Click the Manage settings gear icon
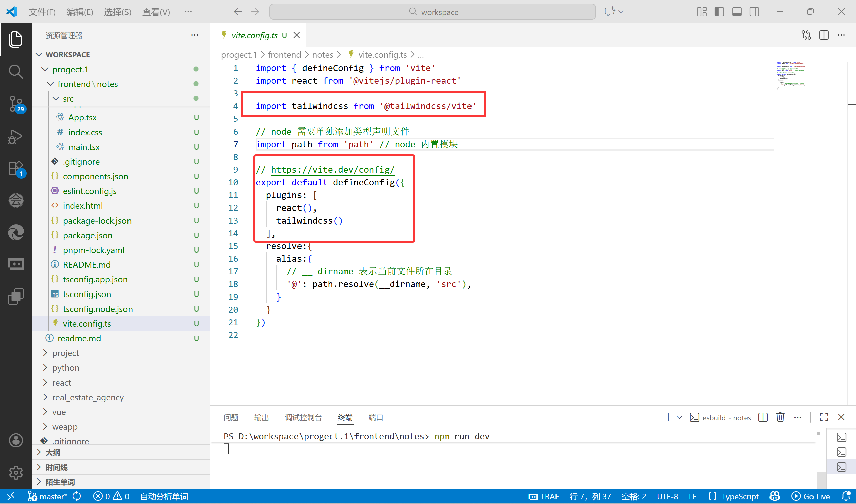Image resolution: width=856 pixels, height=504 pixels. click(x=16, y=473)
